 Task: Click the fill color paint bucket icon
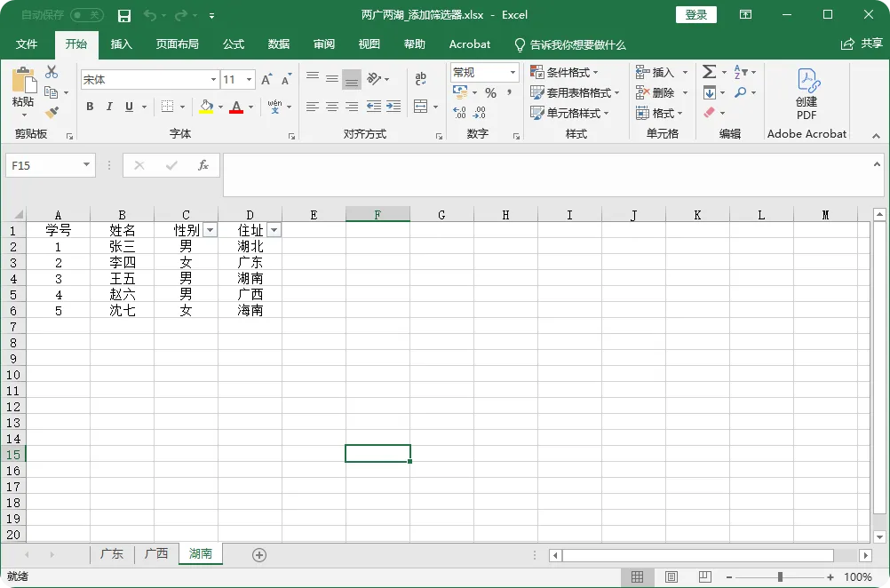(x=206, y=107)
